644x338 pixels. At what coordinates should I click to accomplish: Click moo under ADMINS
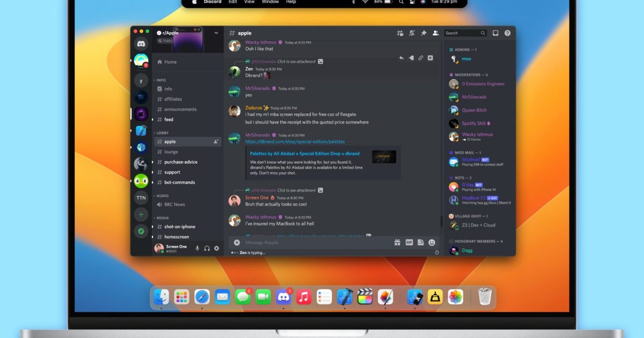coord(466,58)
